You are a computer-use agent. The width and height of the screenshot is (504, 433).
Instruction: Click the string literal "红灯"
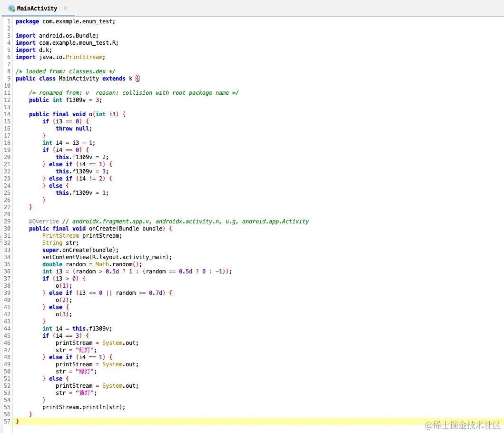tap(85, 350)
